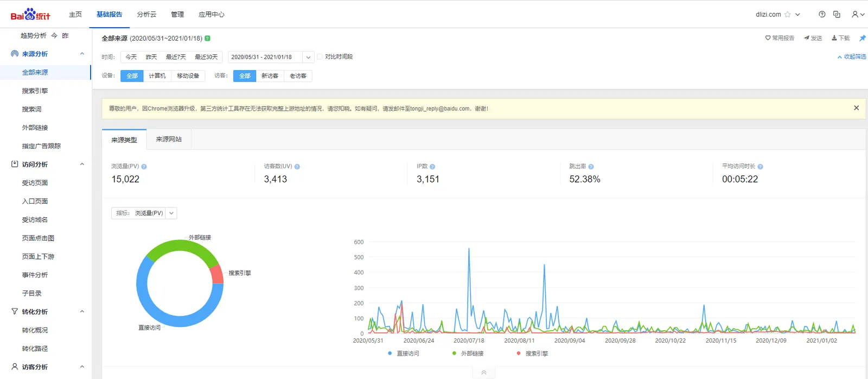Toggle the 外部链接 series in chart legend

point(468,353)
